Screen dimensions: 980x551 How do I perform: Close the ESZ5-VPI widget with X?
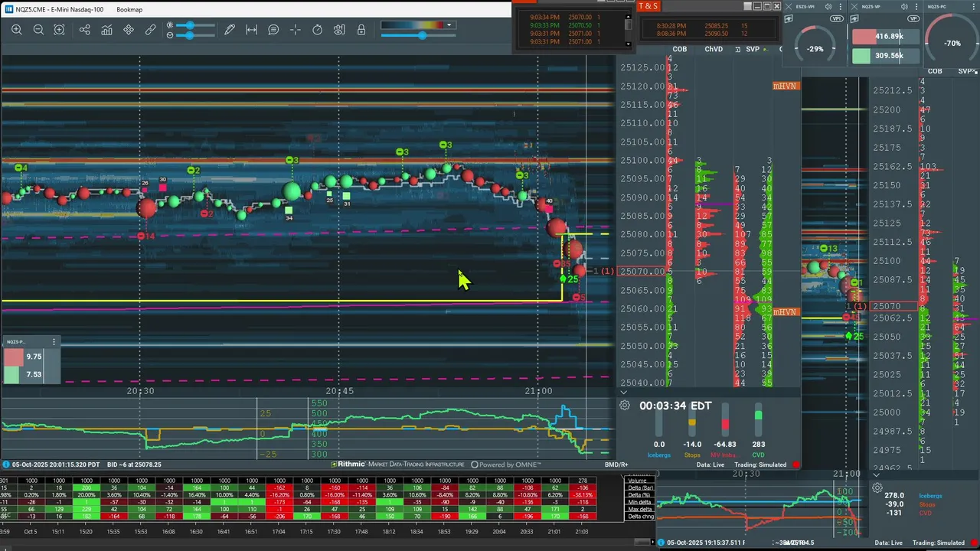(x=789, y=7)
